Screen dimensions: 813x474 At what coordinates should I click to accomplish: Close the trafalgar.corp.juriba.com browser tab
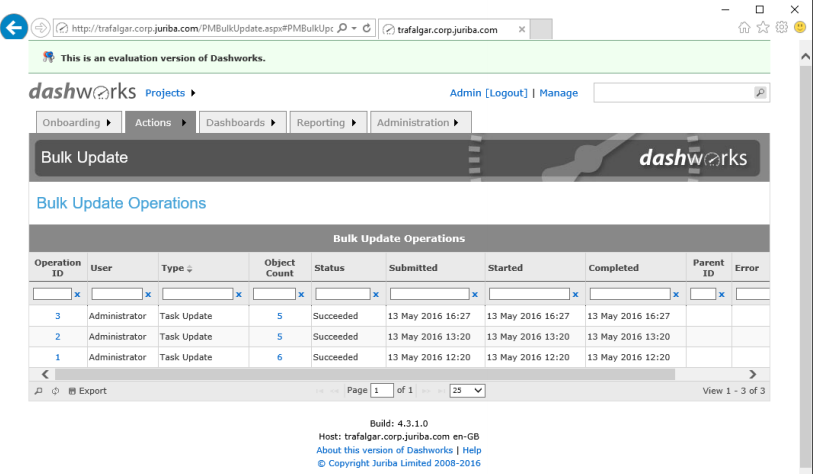(x=522, y=30)
